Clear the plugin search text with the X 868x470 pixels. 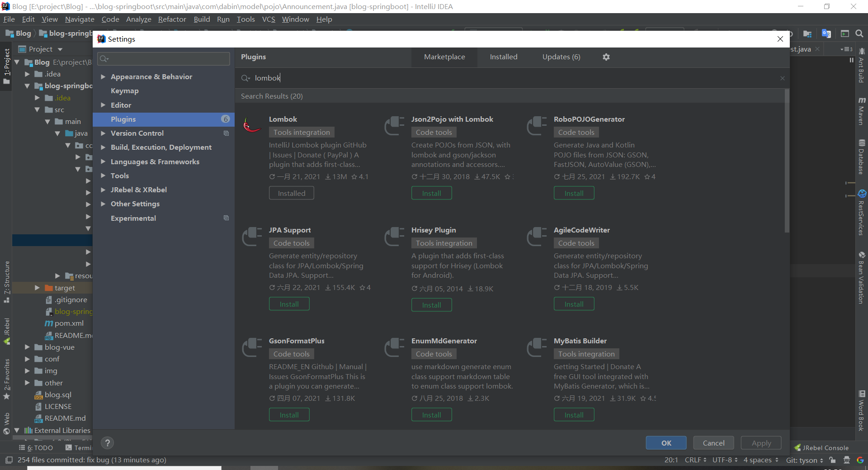[x=782, y=78]
